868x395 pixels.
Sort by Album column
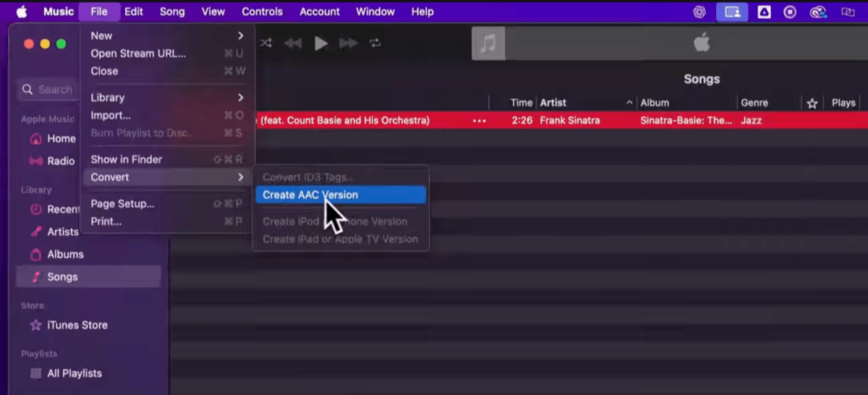click(x=686, y=103)
